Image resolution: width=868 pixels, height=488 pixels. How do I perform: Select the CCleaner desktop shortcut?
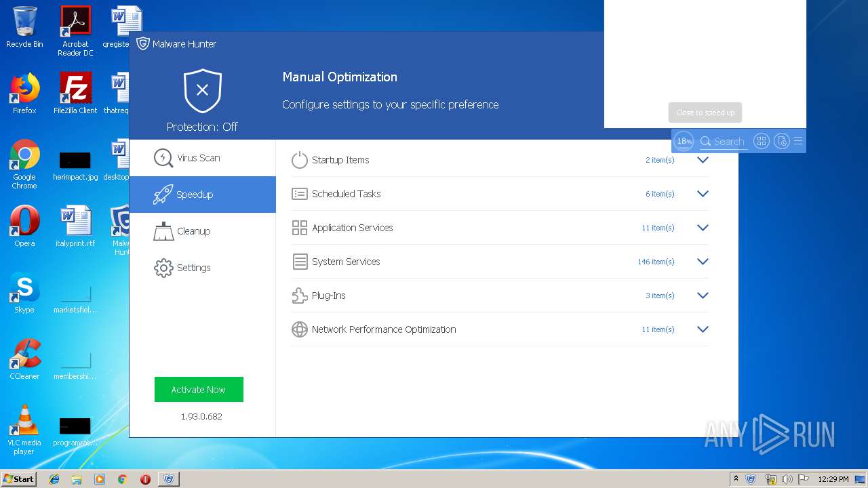point(24,359)
